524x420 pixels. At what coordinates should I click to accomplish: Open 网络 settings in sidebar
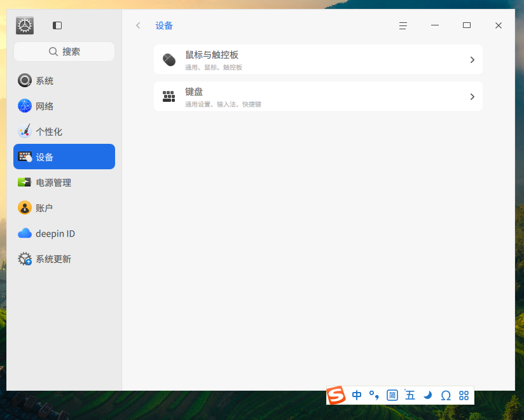64,106
